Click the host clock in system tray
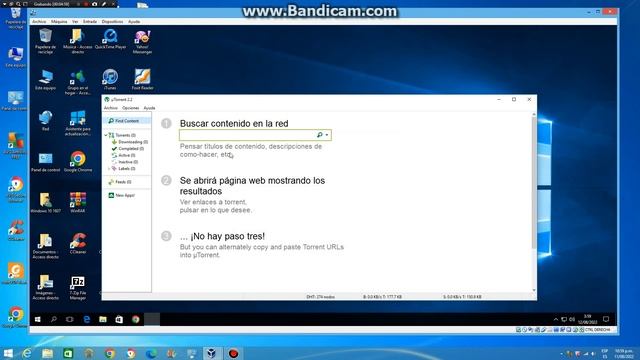Viewport: 640px width, 360px height. pyautogui.click(x=624, y=353)
